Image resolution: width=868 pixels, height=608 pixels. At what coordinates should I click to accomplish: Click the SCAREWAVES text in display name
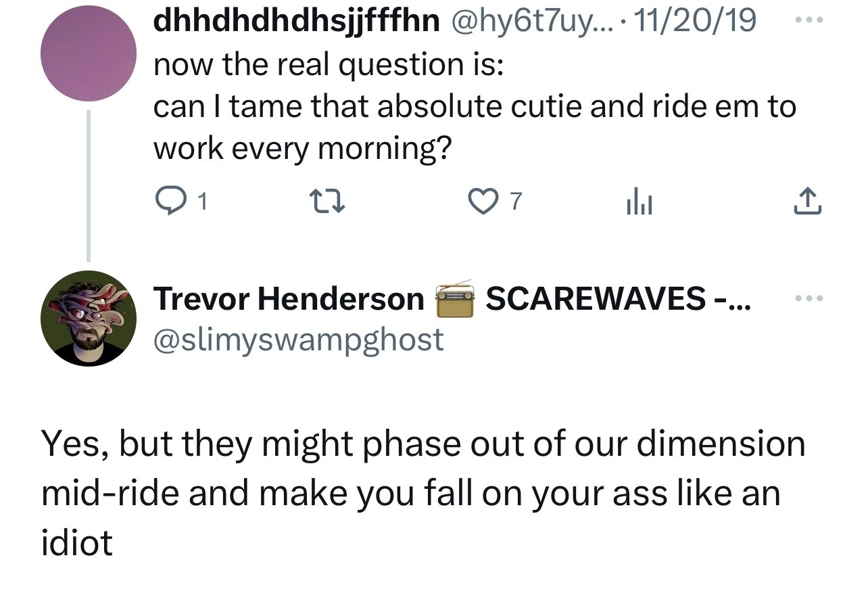coord(596,298)
